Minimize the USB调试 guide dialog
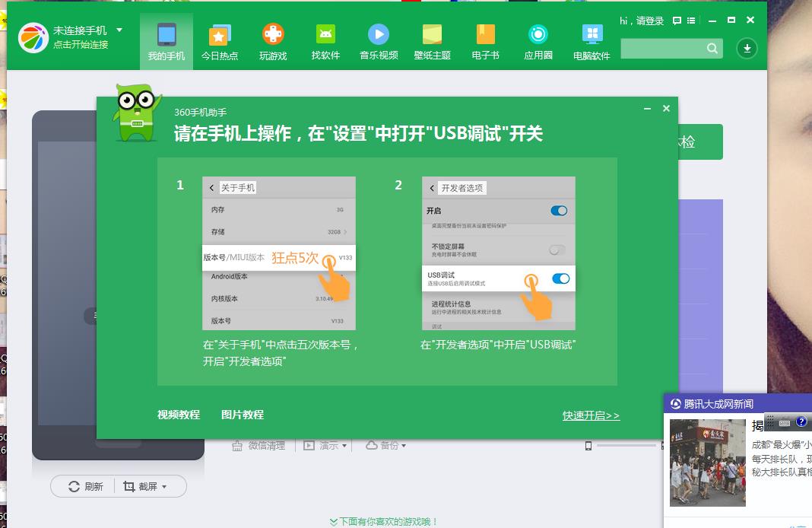 (x=647, y=108)
